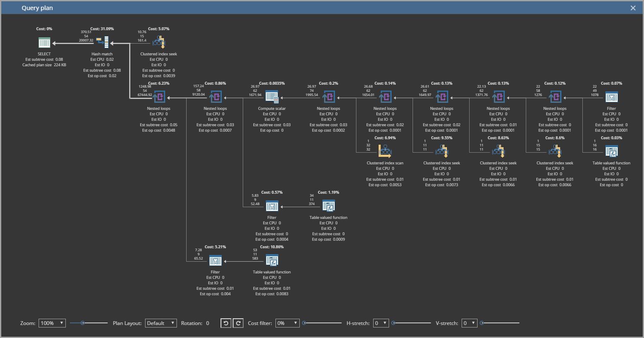Open the Plan Layout dropdown

tap(161, 323)
